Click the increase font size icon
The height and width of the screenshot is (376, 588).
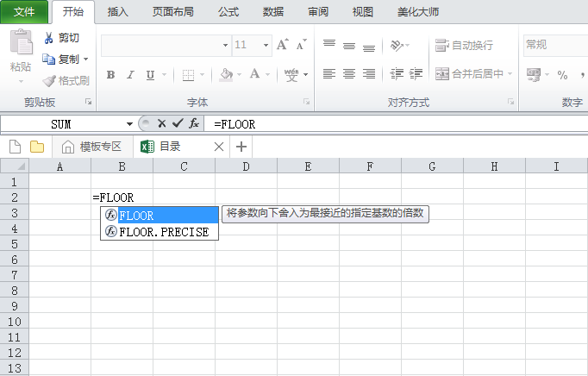(x=283, y=45)
